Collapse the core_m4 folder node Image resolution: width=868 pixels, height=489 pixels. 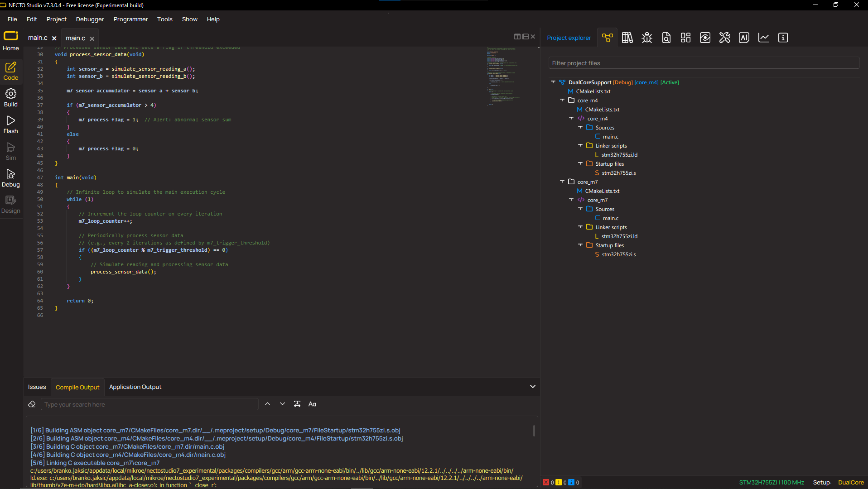pyautogui.click(x=562, y=100)
